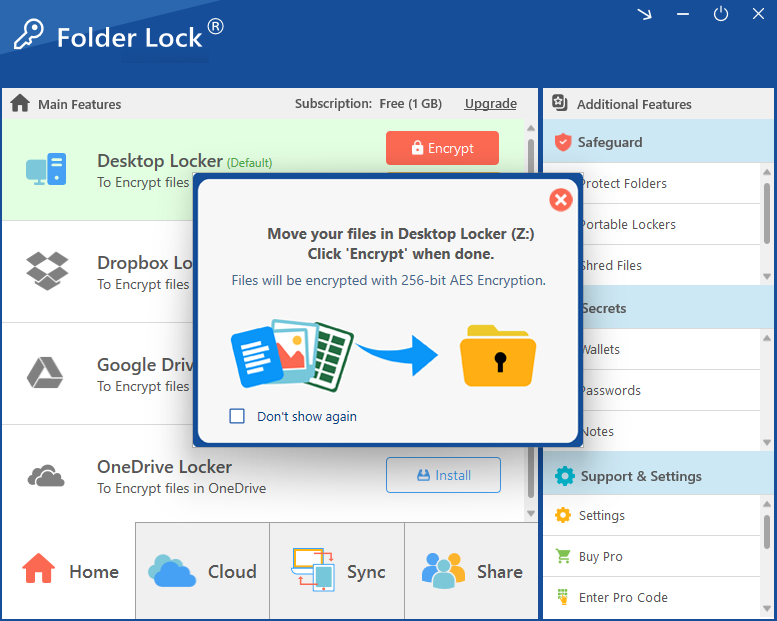The image size is (777, 621).
Task: Click the Support & Settings gear icon
Action: 564,476
